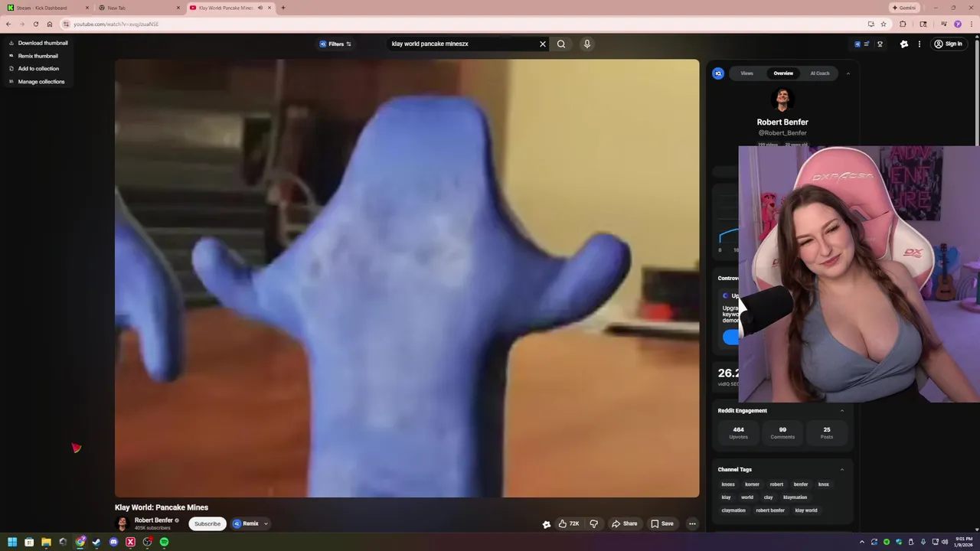Click the trophy icon in YouTube header
Viewport: 980px width, 551px height.
coord(880,44)
